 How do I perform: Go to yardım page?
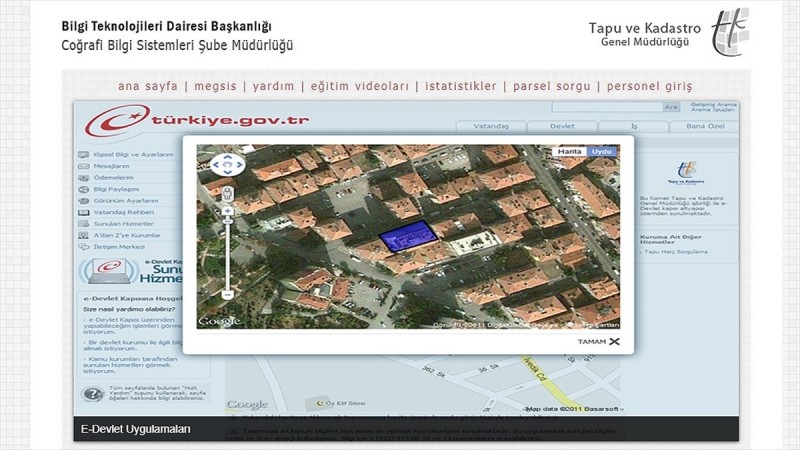(273, 86)
